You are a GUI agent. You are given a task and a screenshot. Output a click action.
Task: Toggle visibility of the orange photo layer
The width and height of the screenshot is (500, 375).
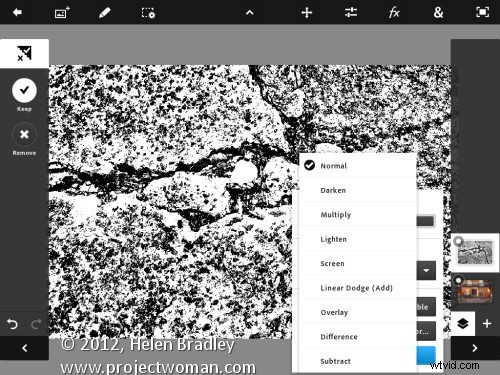pos(459,280)
